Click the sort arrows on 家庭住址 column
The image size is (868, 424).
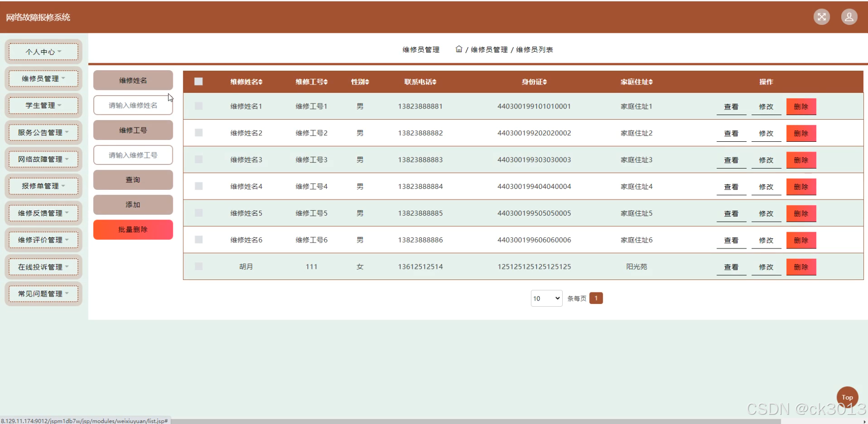[651, 82]
